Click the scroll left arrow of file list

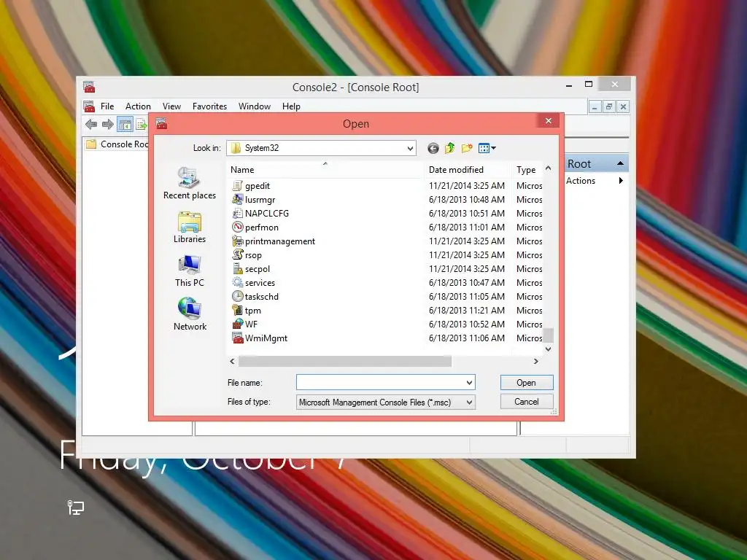click(232, 362)
